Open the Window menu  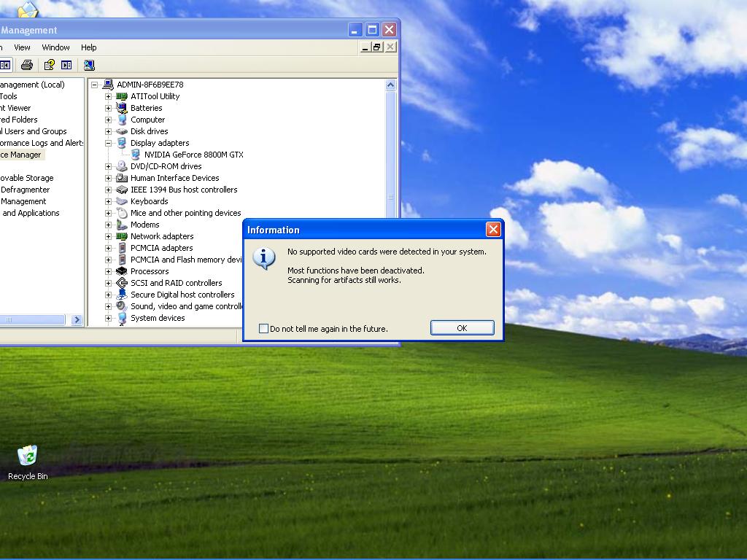[x=55, y=47]
